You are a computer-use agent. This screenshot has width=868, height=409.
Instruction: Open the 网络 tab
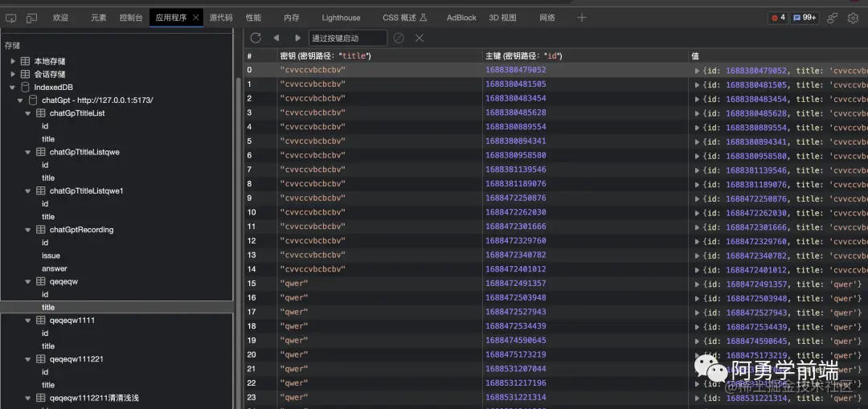point(547,18)
